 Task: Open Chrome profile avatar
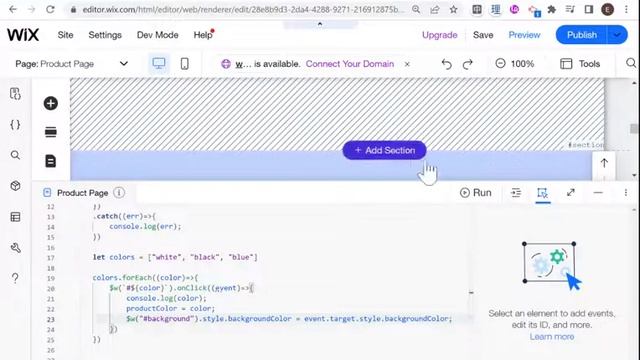(x=607, y=9)
